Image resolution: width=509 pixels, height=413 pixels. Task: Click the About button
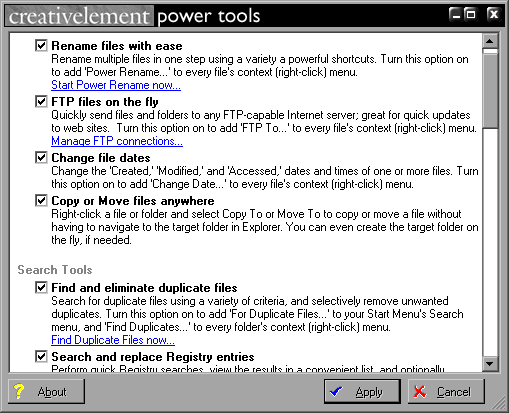(46, 391)
